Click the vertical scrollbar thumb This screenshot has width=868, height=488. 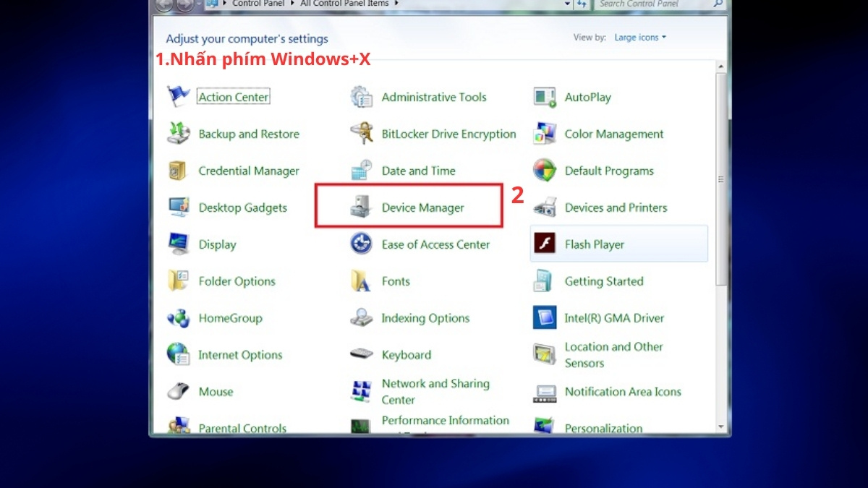click(720, 179)
